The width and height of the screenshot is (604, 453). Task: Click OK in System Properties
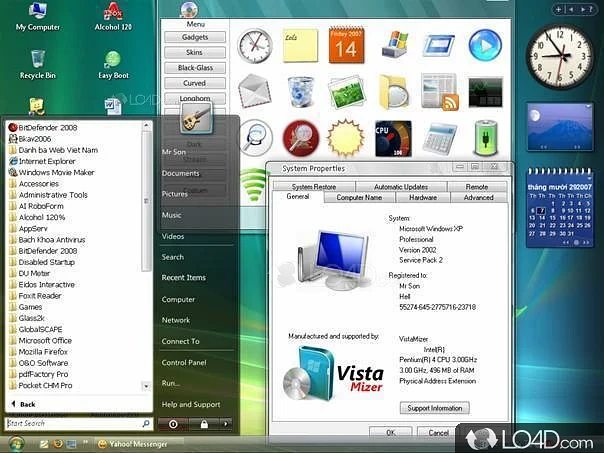tap(391, 432)
